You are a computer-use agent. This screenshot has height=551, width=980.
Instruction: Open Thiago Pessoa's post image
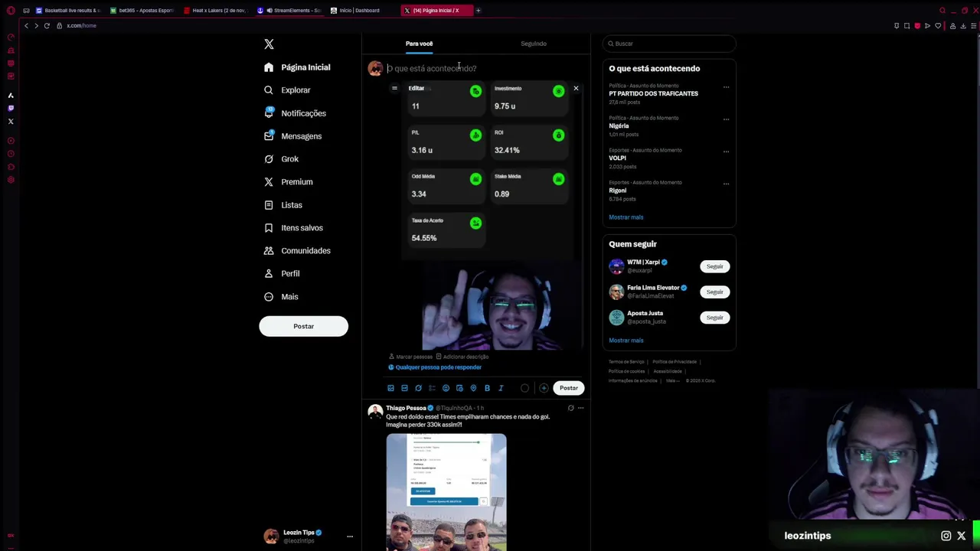pyautogui.click(x=446, y=491)
